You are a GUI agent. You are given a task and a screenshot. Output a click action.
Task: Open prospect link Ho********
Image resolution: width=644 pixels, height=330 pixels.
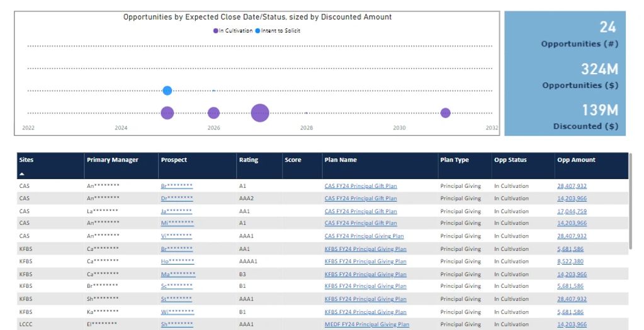(x=177, y=261)
